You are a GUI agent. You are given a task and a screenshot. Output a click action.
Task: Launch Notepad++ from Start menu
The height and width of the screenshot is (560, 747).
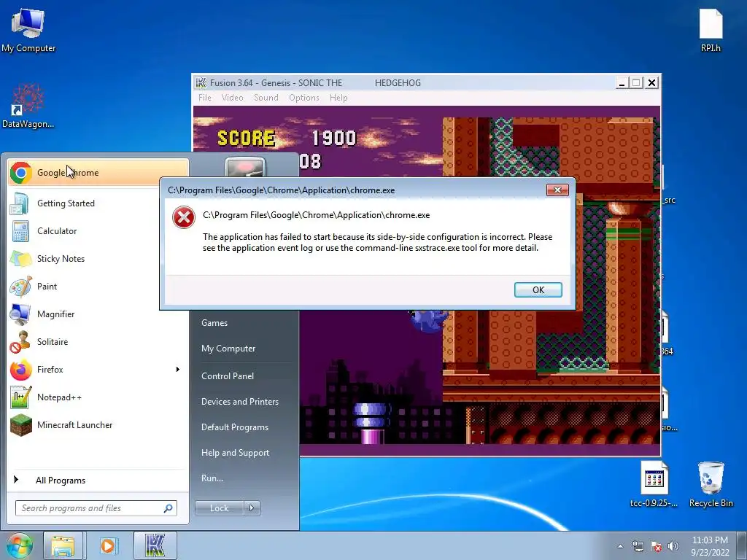click(98, 397)
